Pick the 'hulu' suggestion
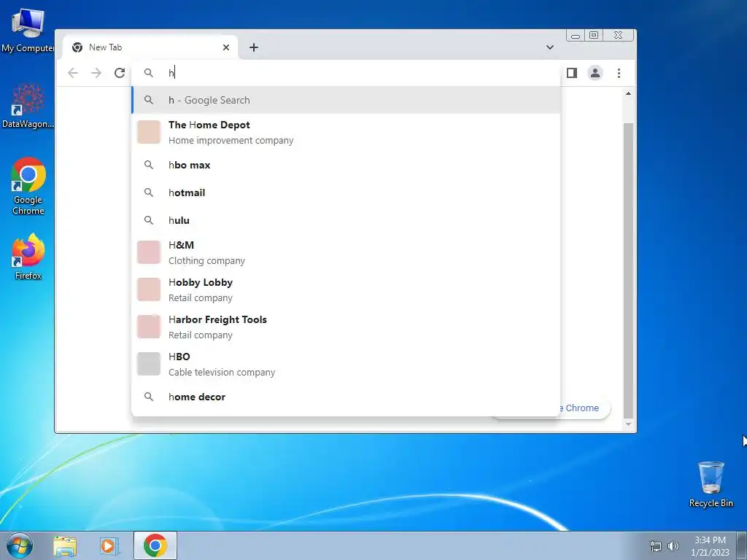 click(x=346, y=220)
